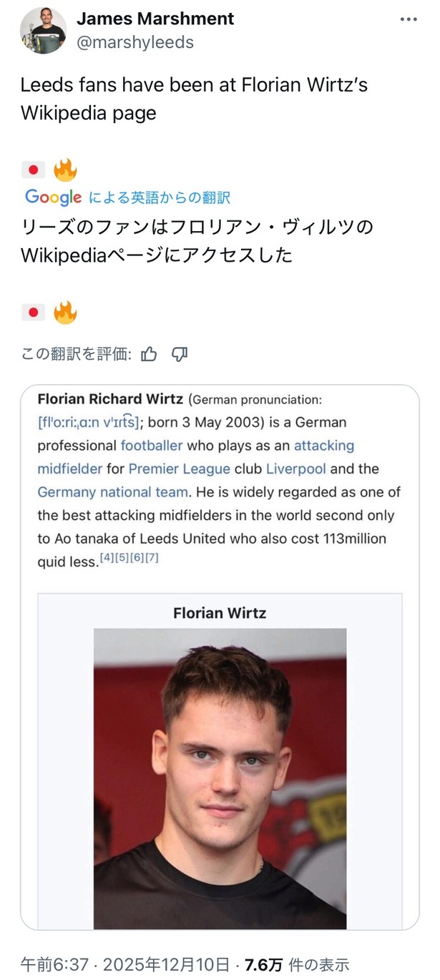440x980 pixels.
Task: Open the @marshyleeds profile handle
Action: tap(135, 42)
